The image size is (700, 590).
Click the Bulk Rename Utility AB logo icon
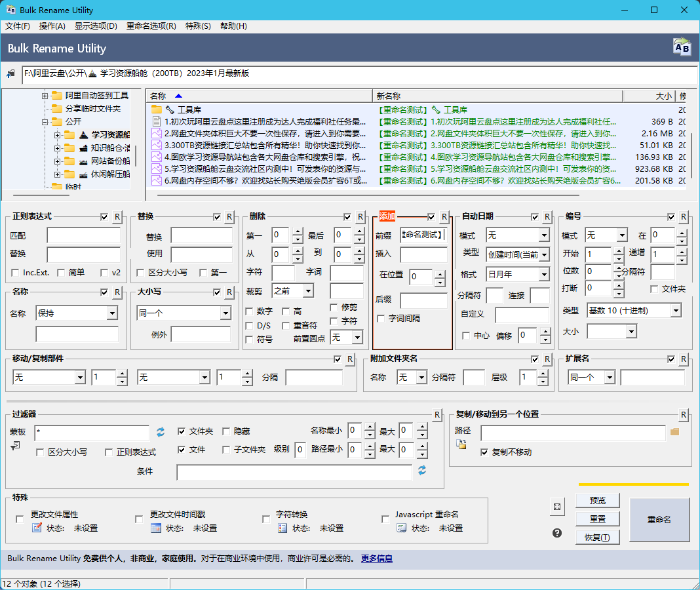[x=682, y=47]
